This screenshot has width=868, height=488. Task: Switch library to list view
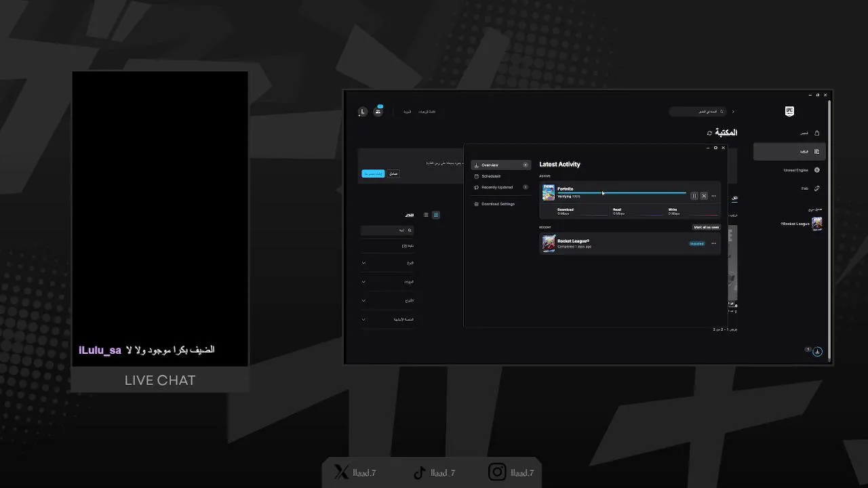click(x=426, y=215)
